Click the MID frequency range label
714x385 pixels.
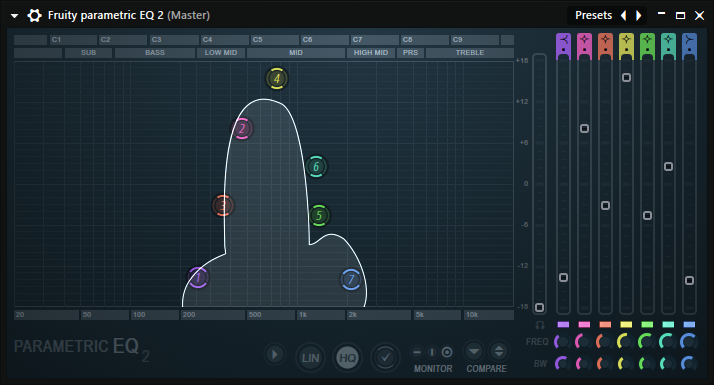click(296, 53)
